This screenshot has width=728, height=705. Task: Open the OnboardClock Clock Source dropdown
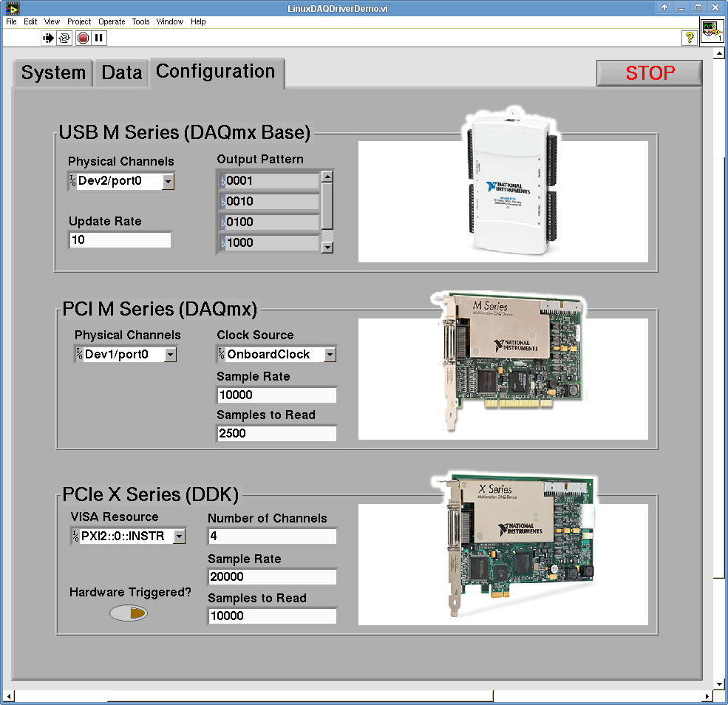(x=330, y=355)
